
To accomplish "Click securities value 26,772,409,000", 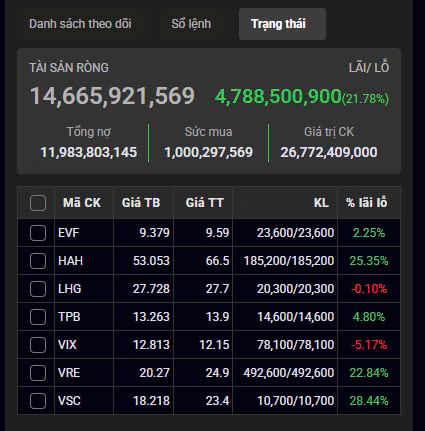I will 329,152.
